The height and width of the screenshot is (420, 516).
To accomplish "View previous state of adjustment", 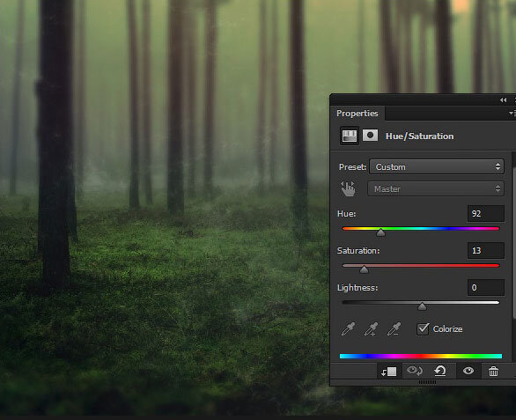I will point(415,371).
